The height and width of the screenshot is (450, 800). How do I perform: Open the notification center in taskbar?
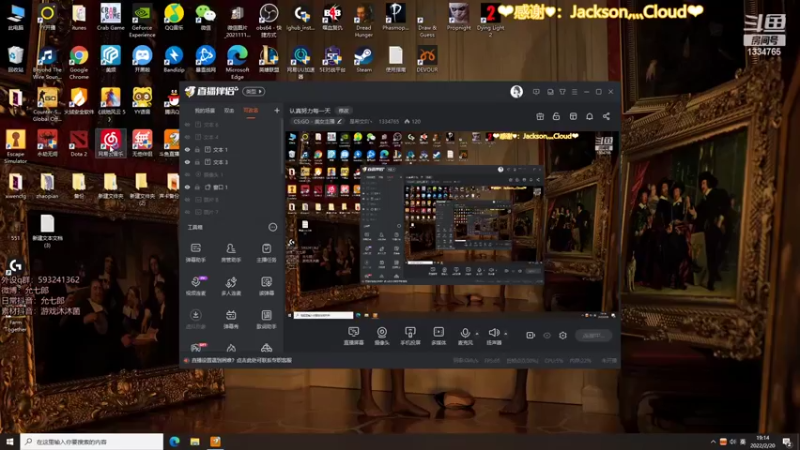coord(787,441)
